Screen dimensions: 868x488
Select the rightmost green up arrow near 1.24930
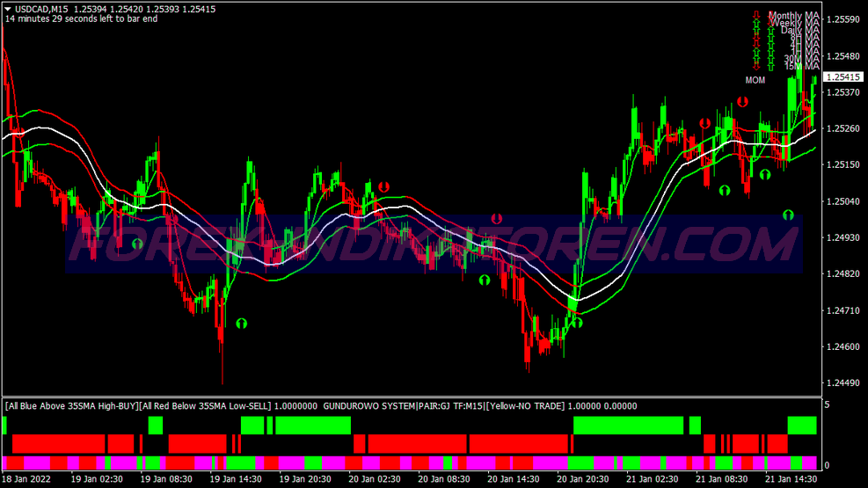pyautogui.click(x=789, y=215)
